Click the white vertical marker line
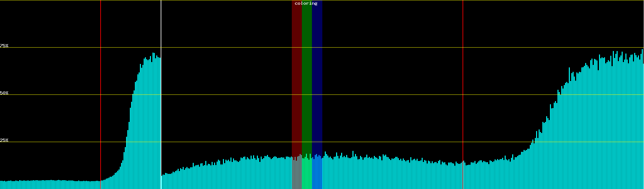Viewport: 644px width, 189px height. pos(161,25)
